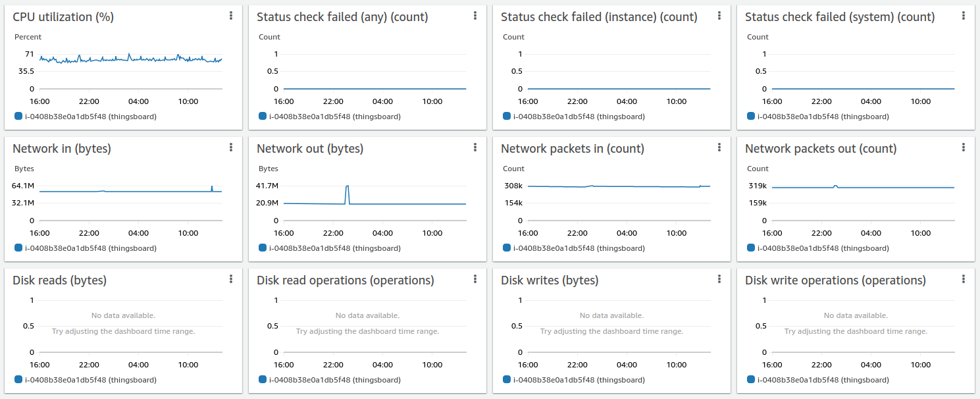Viewport: 980px width, 399px height.
Task: Open the Network out (bytes) kebab menu
Action: pos(475,147)
